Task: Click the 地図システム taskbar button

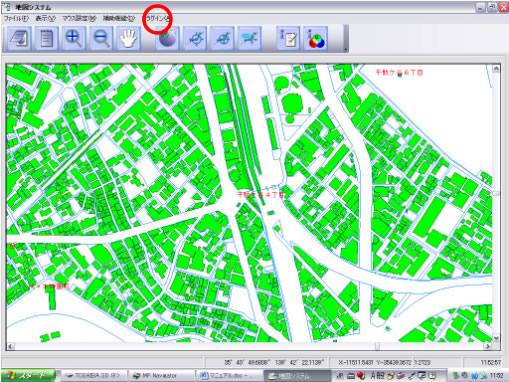Action: pos(297,376)
